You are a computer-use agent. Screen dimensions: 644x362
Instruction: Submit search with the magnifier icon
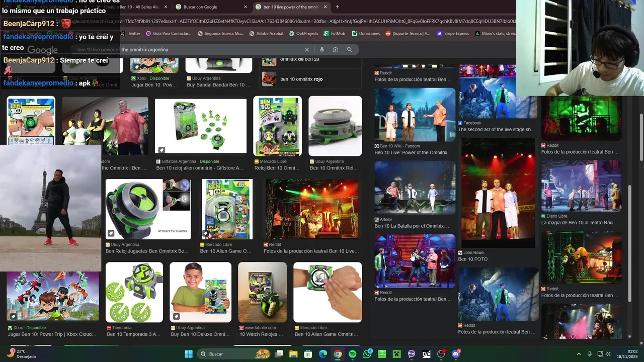click(349, 50)
